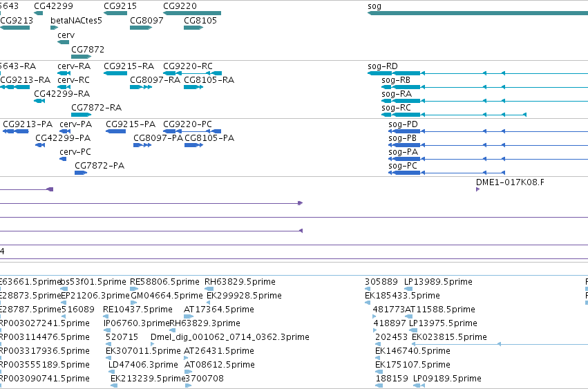Open protein CG42299-PA
The height and width of the screenshot is (389, 588).
tap(63, 138)
